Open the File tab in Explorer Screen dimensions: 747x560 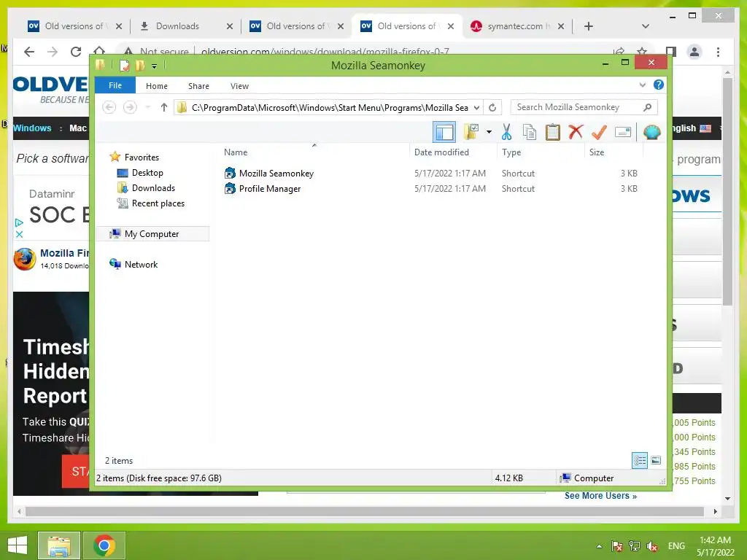[115, 86]
